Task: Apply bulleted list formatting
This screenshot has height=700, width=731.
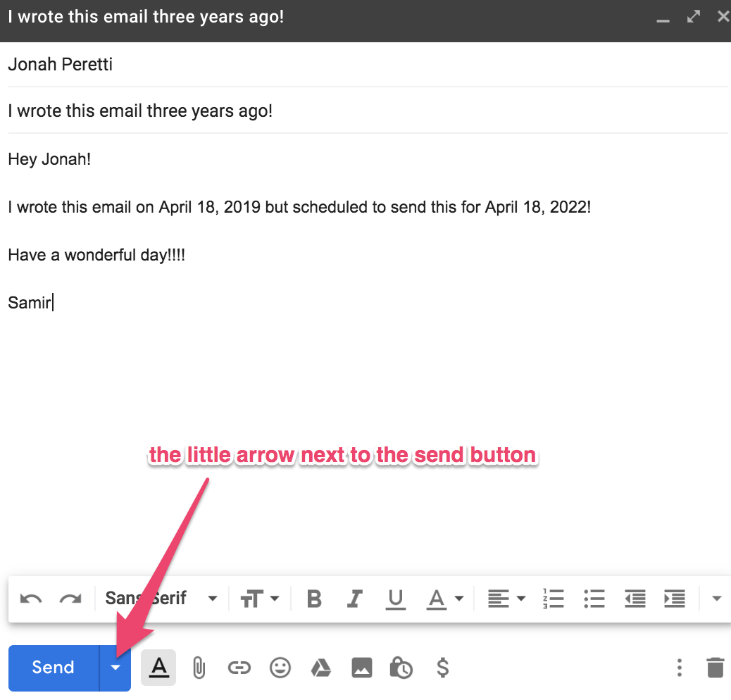Action: tap(594, 599)
